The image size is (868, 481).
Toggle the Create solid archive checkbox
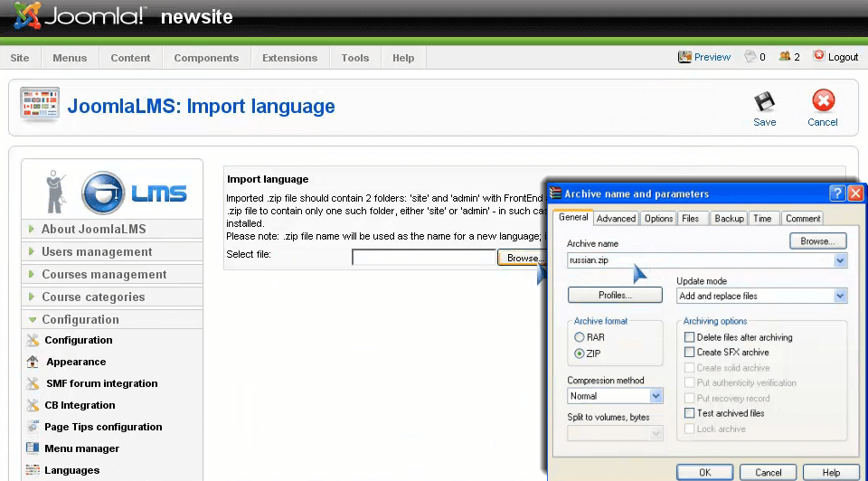point(689,367)
